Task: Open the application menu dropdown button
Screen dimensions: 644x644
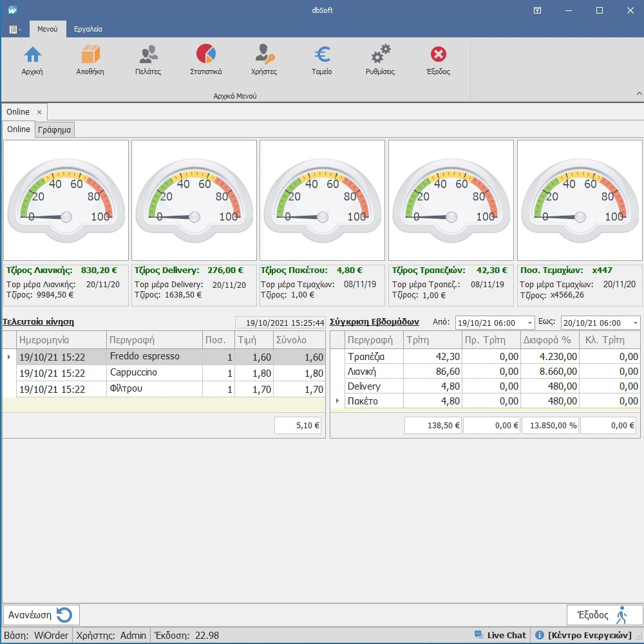Action: (15, 30)
